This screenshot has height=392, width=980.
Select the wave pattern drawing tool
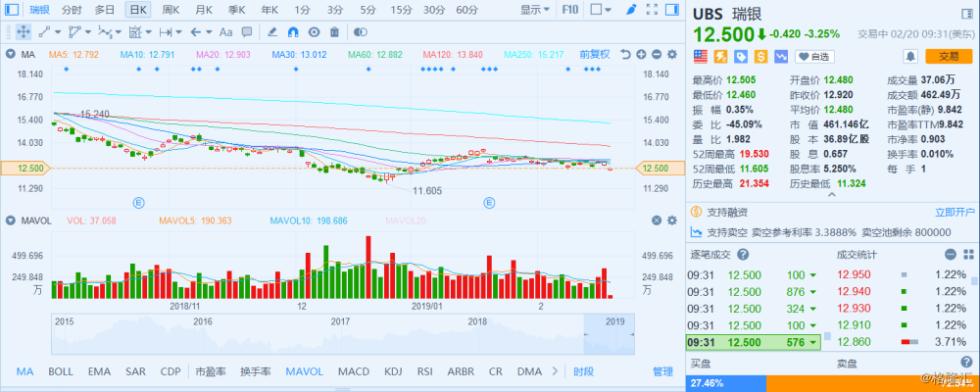(x=105, y=32)
